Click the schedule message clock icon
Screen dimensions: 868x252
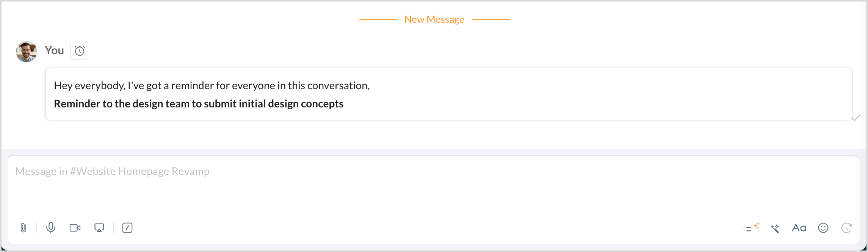(846, 228)
